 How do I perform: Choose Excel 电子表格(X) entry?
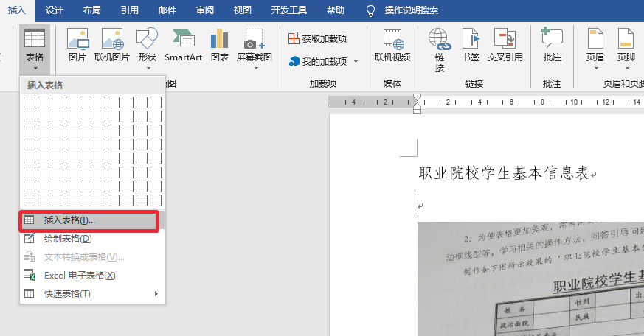point(92,276)
